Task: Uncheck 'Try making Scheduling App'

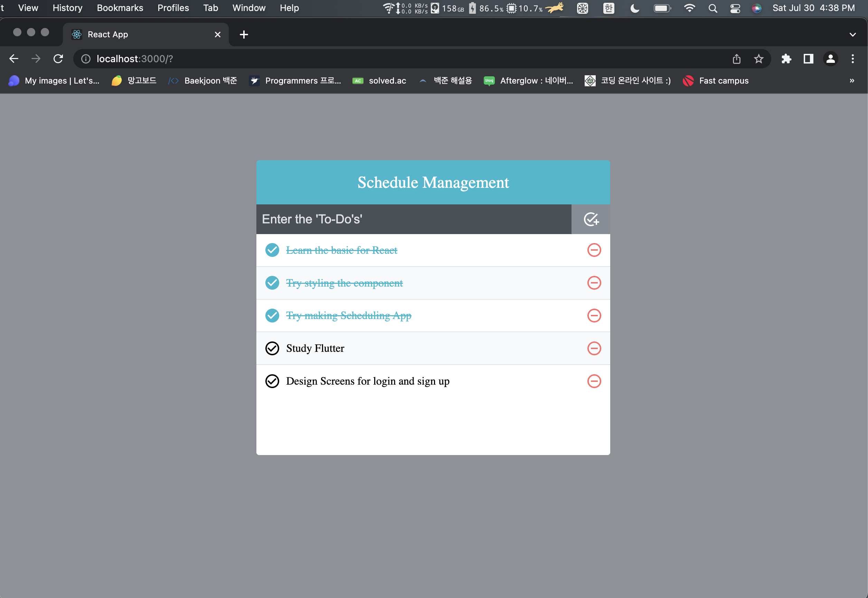Action: click(272, 316)
